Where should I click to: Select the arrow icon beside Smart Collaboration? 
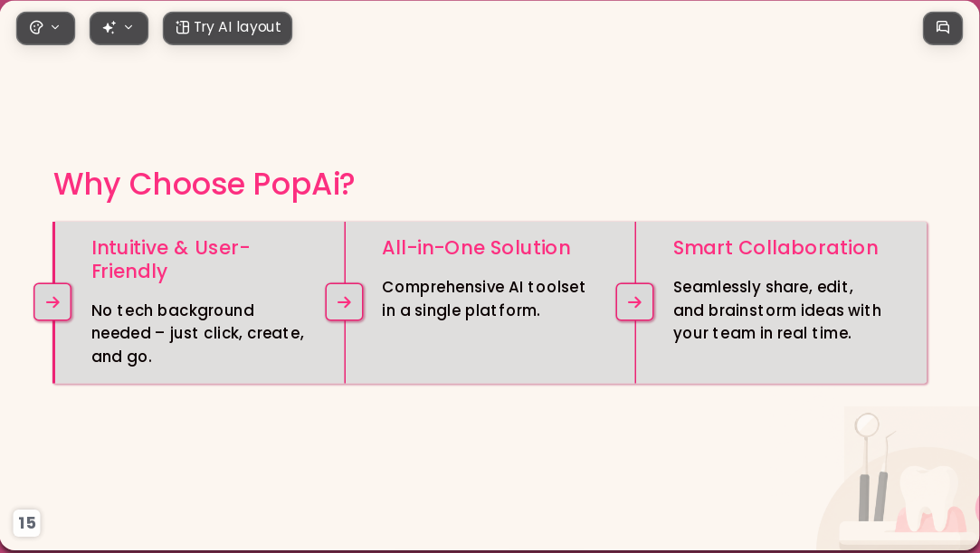coord(634,301)
